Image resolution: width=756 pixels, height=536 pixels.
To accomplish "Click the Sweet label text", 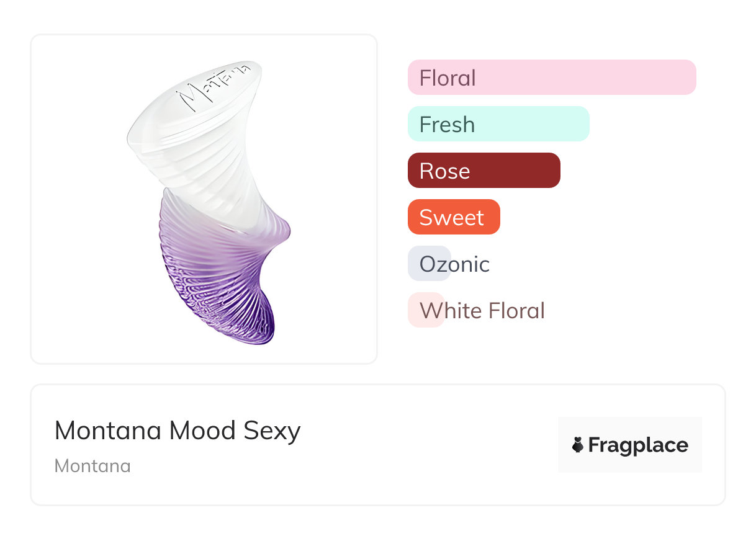I will click(451, 218).
